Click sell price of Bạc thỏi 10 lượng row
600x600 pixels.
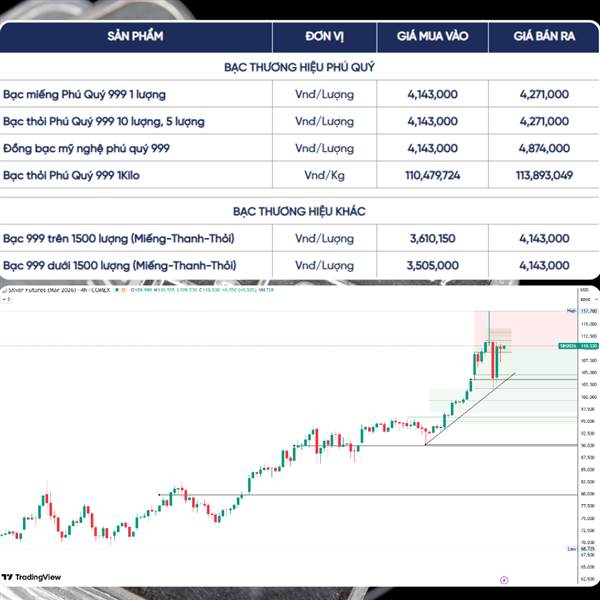(544, 121)
